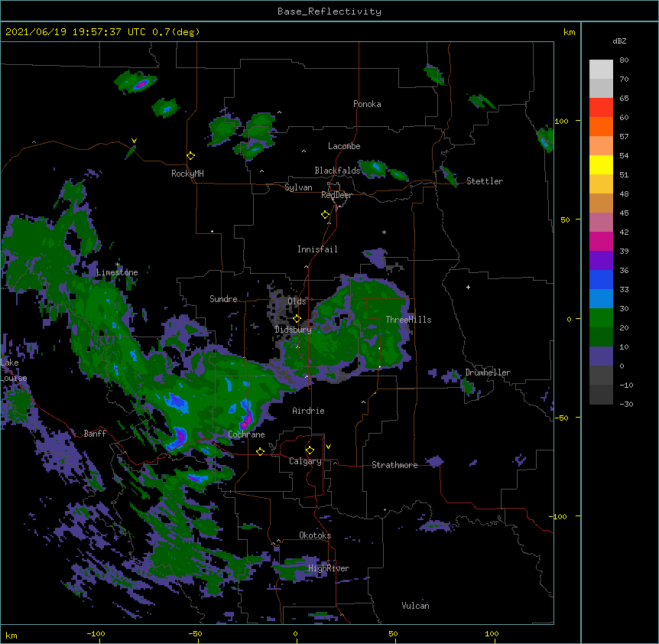Click the ThreeHills city label

click(x=408, y=320)
